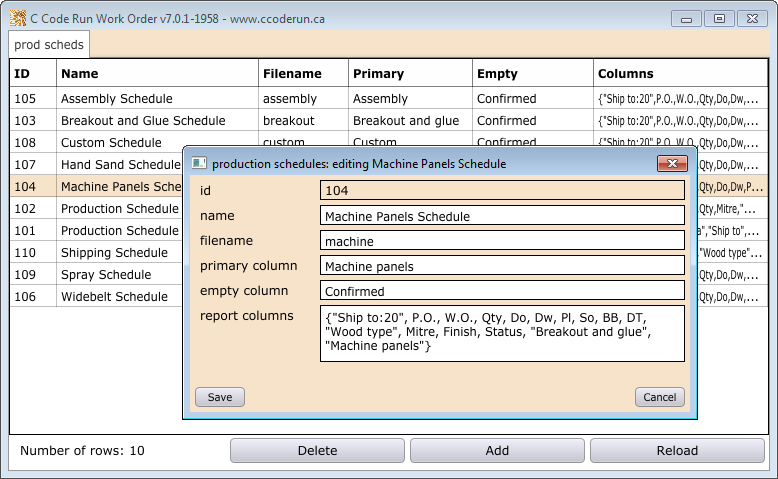The image size is (778, 479).
Task: Click ID cell 109
Action: click(33, 274)
